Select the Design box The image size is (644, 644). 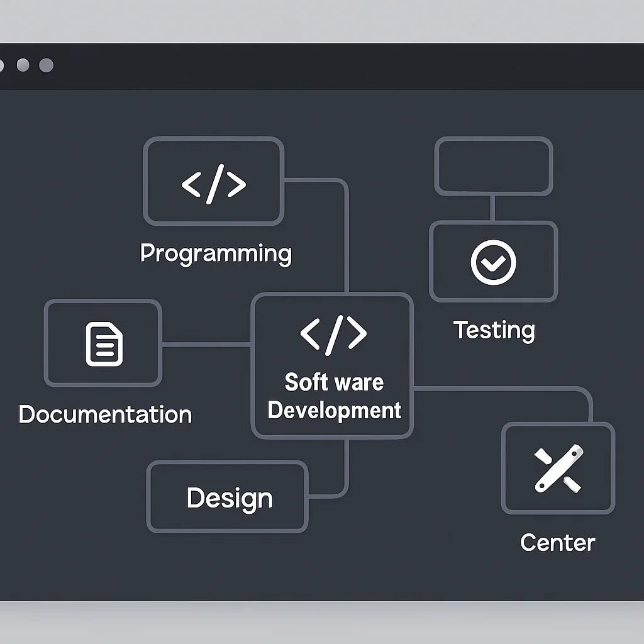(228, 497)
